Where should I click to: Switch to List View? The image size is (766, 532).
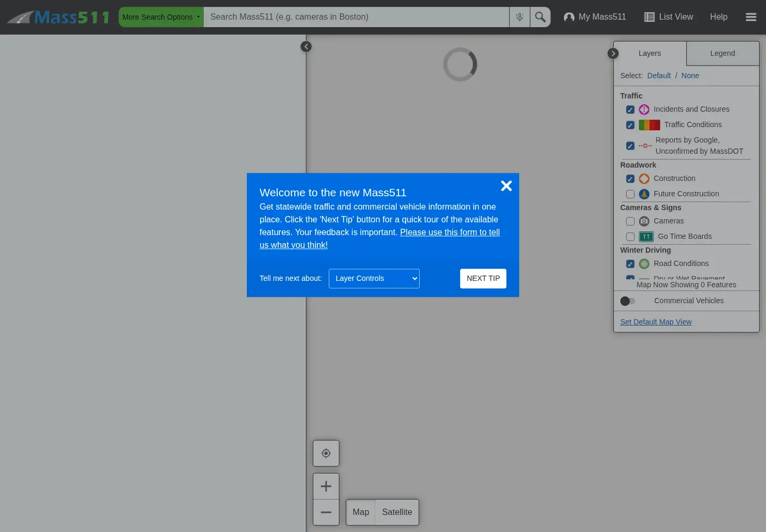(x=669, y=17)
